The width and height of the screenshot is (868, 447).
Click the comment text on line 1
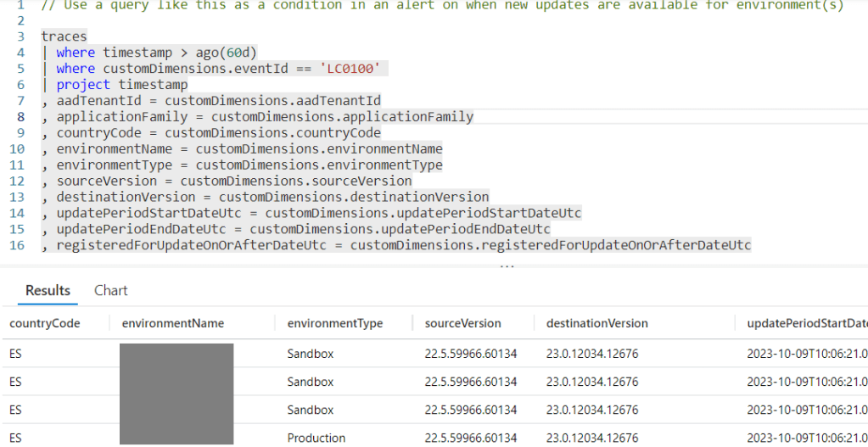pyautogui.click(x=441, y=5)
